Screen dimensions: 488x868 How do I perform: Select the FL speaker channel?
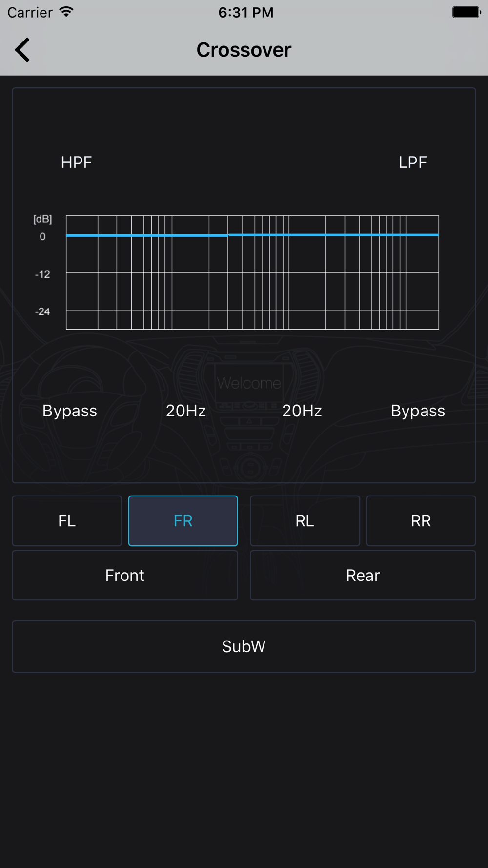[x=67, y=521]
